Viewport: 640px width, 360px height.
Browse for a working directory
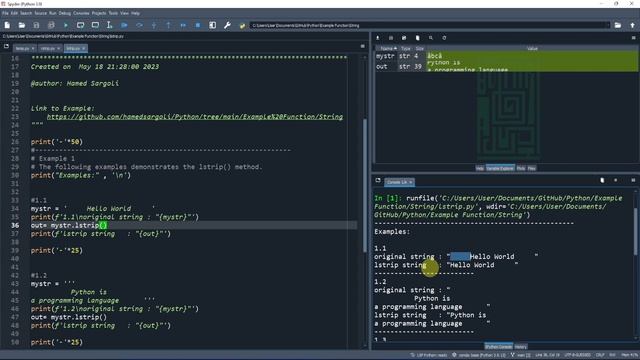point(618,25)
